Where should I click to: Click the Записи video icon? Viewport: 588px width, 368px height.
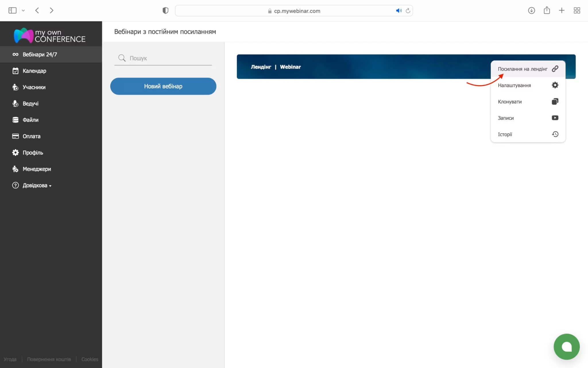pyautogui.click(x=555, y=118)
